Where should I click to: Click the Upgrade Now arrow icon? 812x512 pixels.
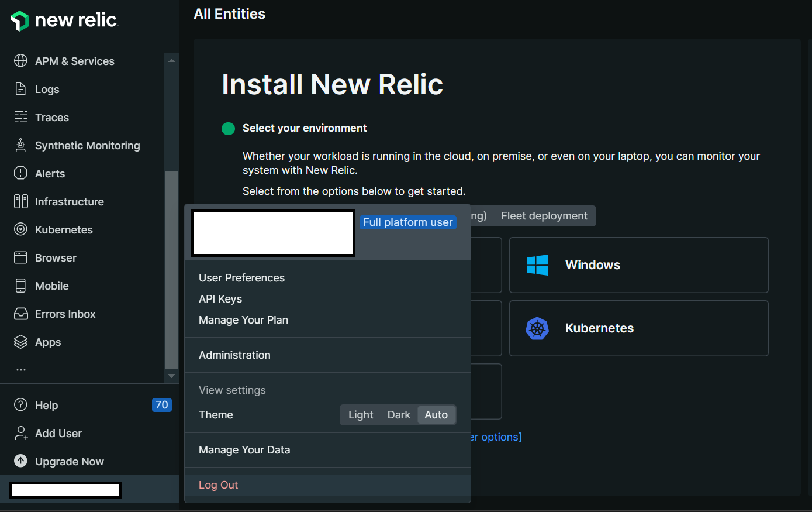tap(20, 461)
